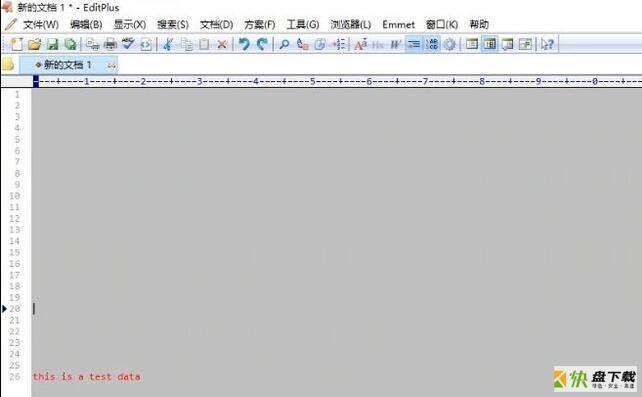Copy selection toolbar icon

[186, 44]
